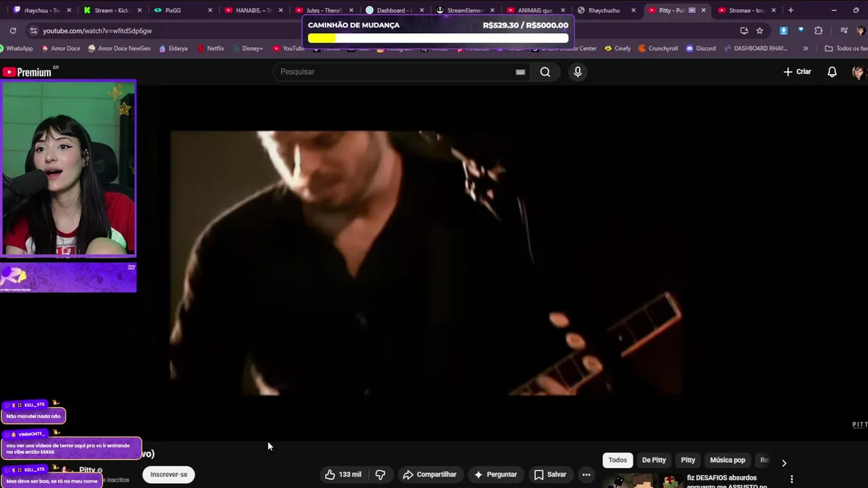The height and width of the screenshot is (488, 868).
Task: Click the Perguntar button
Action: pos(495,474)
